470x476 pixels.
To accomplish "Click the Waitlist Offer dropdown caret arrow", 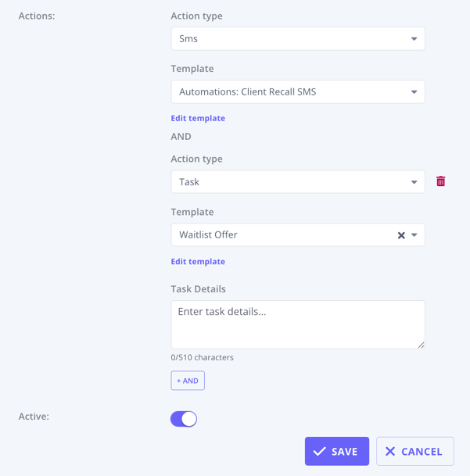I will pos(414,235).
